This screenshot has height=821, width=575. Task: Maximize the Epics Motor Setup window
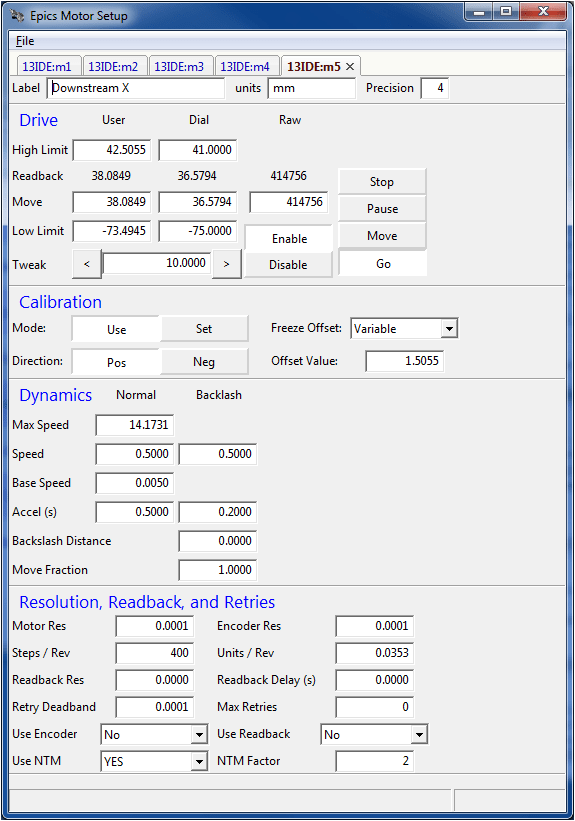506,12
